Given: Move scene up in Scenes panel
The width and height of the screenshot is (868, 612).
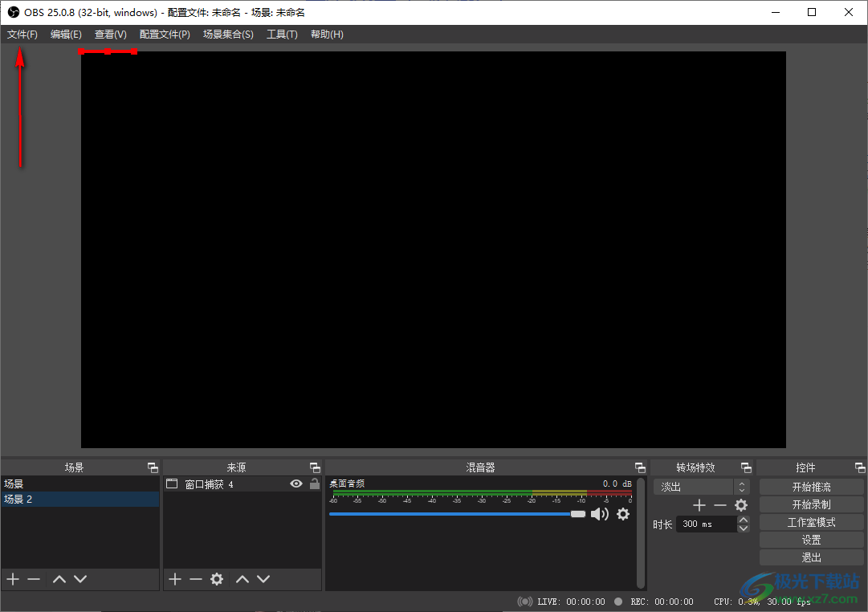Looking at the screenshot, I should (x=59, y=579).
